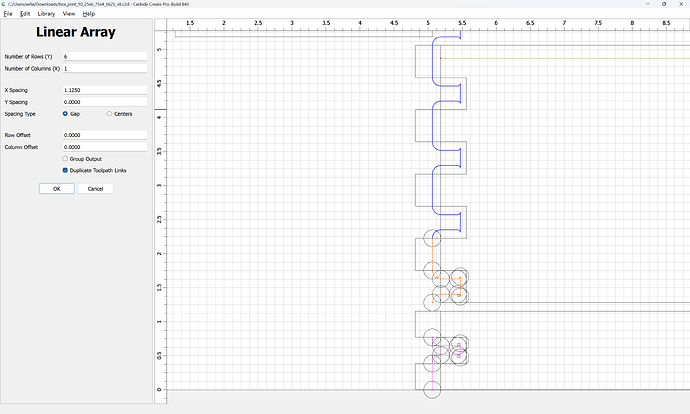Open the View menu
Viewport: 690px width, 414px height.
point(69,14)
